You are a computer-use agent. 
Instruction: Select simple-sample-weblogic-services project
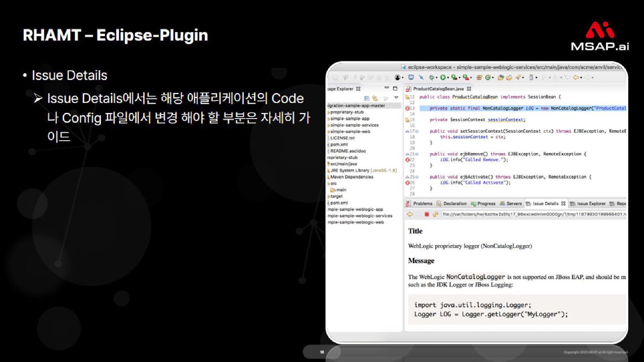tap(360, 216)
